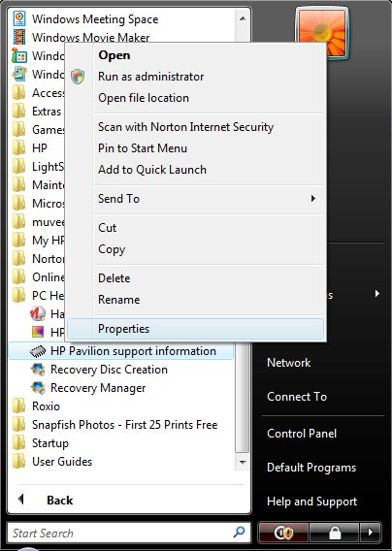Open shutdown options arrow beside lock
392x551 pixels.
[371, 533]
